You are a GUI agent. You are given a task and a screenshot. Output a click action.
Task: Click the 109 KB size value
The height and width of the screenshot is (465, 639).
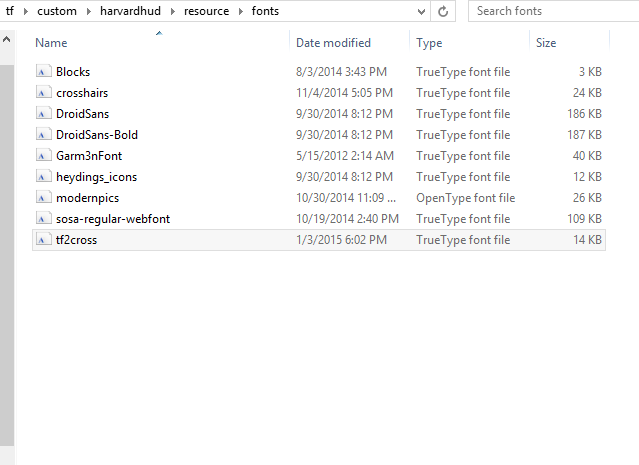585,219
